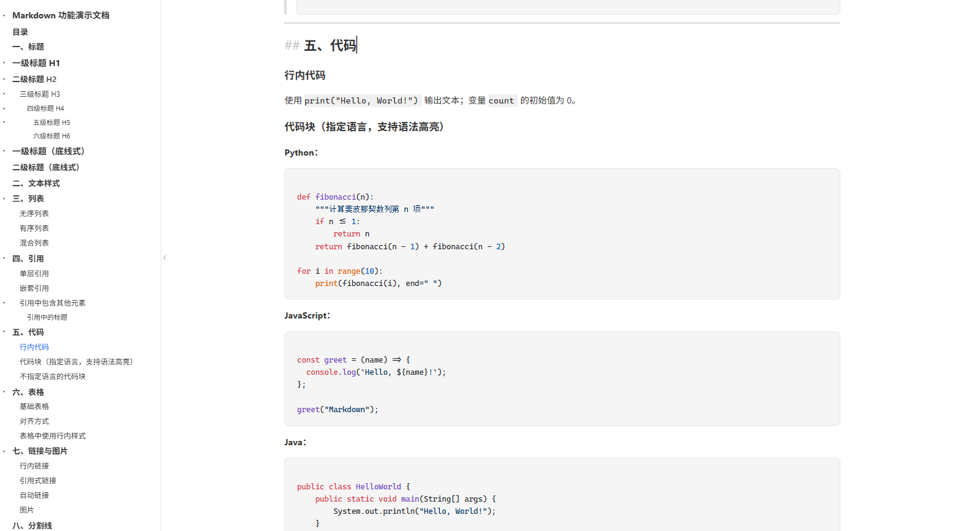This screenshot has width=980, height=531.
Task: Navigate to 引用中的标题 outline entry
Action: pos(47,317)
